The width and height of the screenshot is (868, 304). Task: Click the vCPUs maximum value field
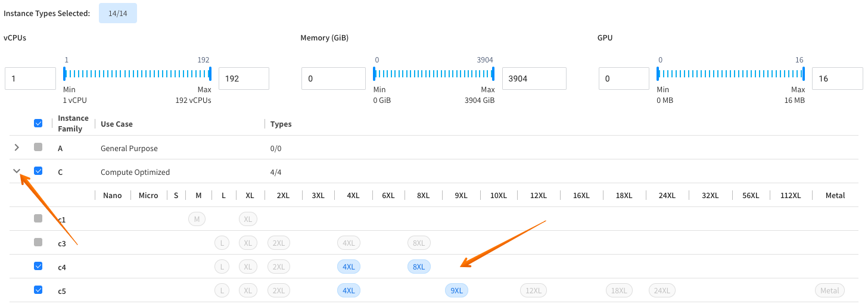244,79
